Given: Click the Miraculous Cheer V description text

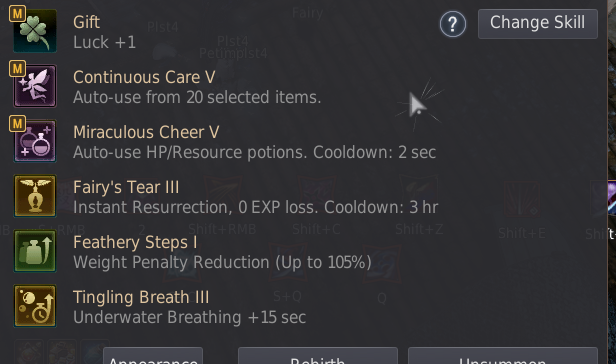Looking at the screenshot, I should (x=255, y=152).
